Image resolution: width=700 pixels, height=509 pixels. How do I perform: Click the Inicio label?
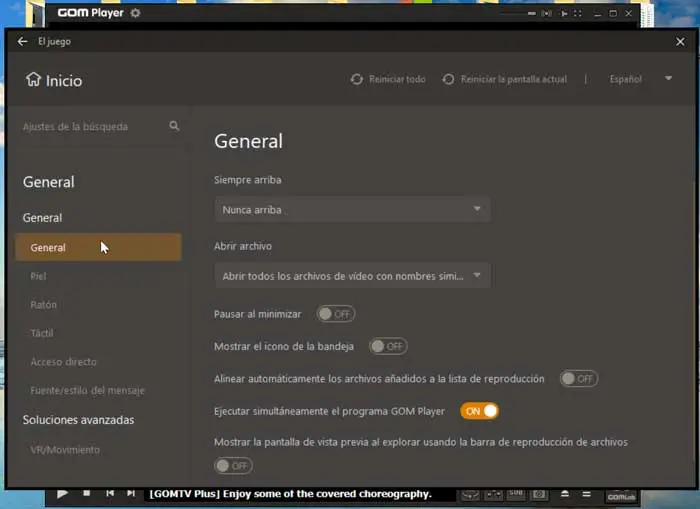pos(64,80)
